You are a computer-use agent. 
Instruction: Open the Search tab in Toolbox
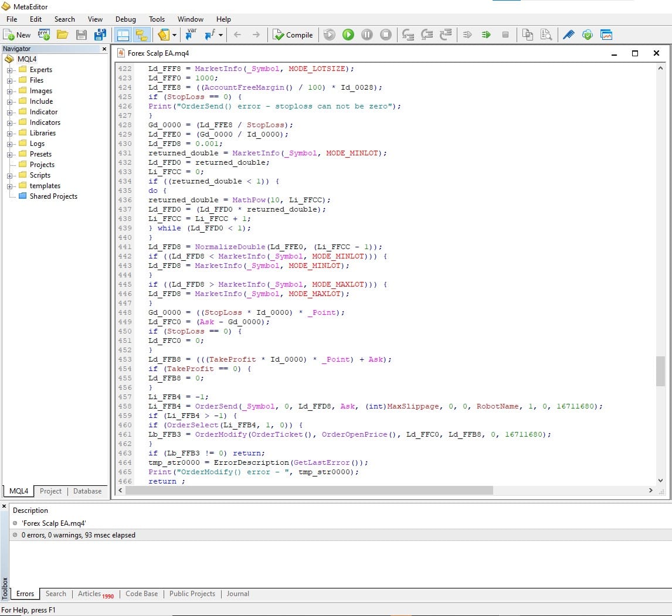pos(56,594)
